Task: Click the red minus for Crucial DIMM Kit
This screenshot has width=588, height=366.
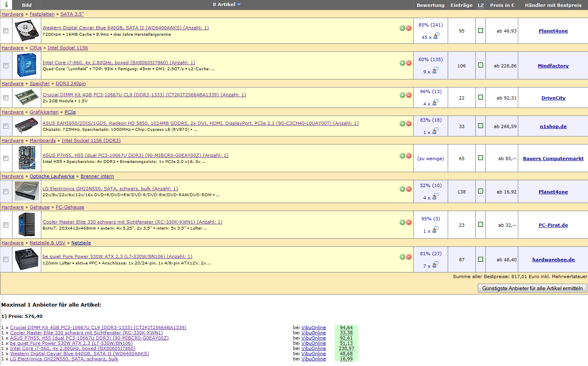Action: [409, 95]
